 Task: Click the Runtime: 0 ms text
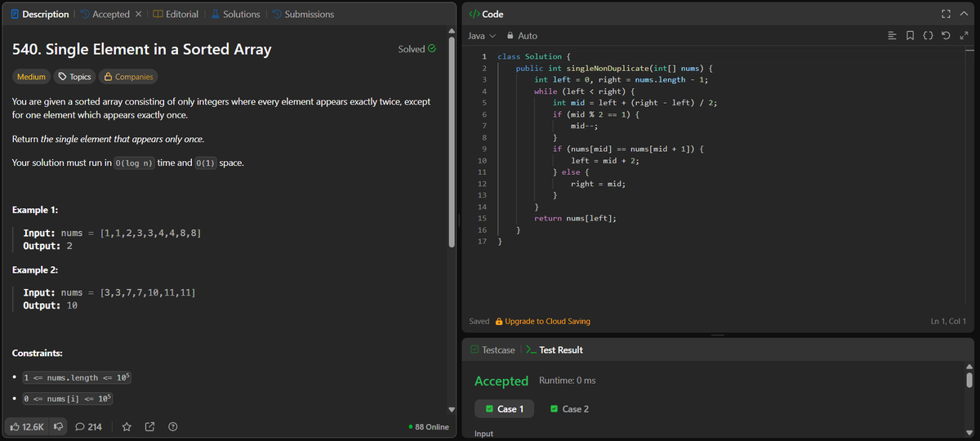click(568, 381)
